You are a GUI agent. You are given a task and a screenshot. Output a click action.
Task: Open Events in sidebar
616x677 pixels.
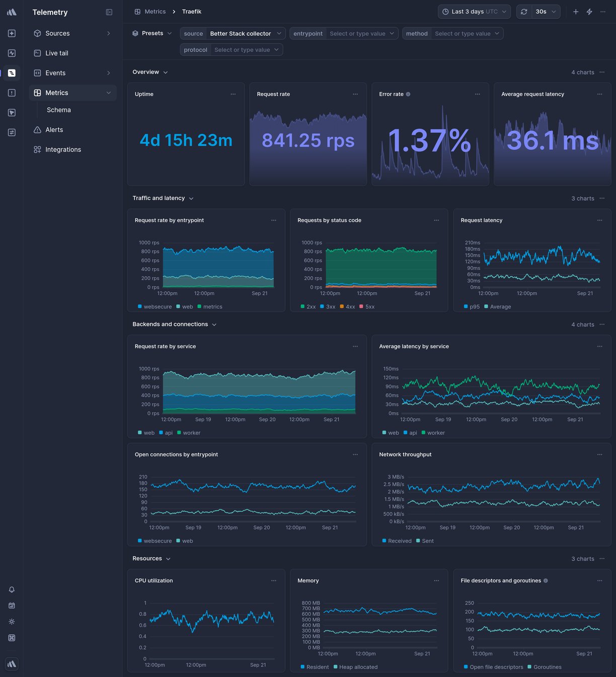coord(73,73)
